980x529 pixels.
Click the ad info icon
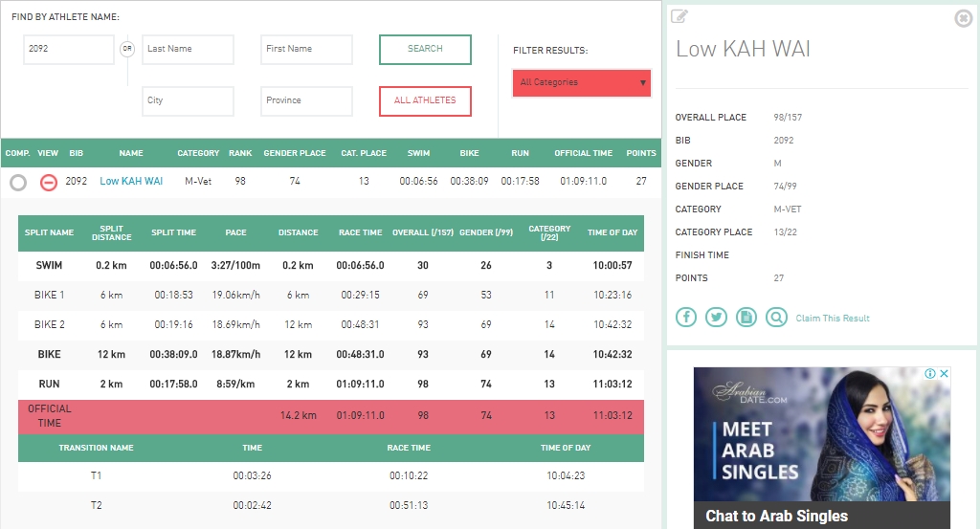pos(928,374)
